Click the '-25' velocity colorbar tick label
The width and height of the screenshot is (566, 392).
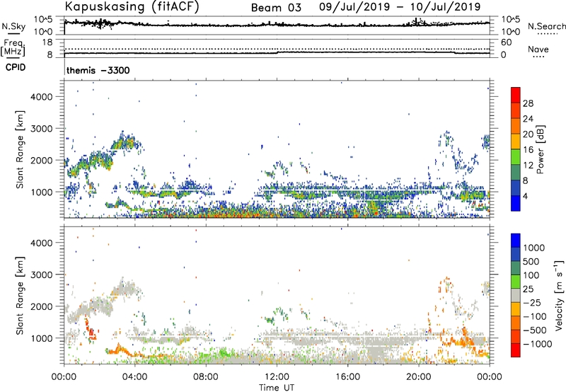(x=532, y=302)
